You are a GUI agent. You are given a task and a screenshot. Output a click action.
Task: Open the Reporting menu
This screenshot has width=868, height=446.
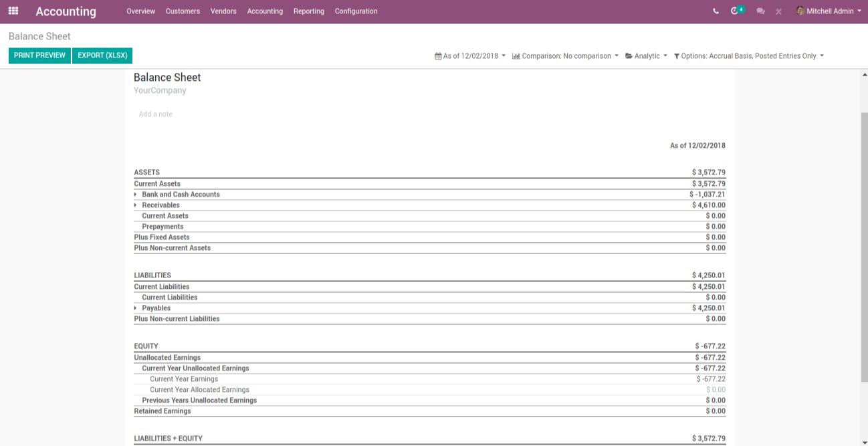[309, 11]
